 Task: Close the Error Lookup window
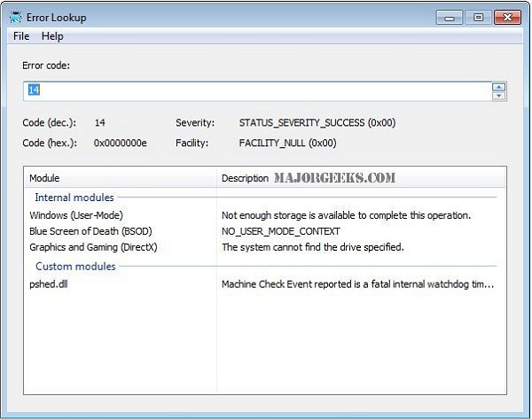point(507,16)
